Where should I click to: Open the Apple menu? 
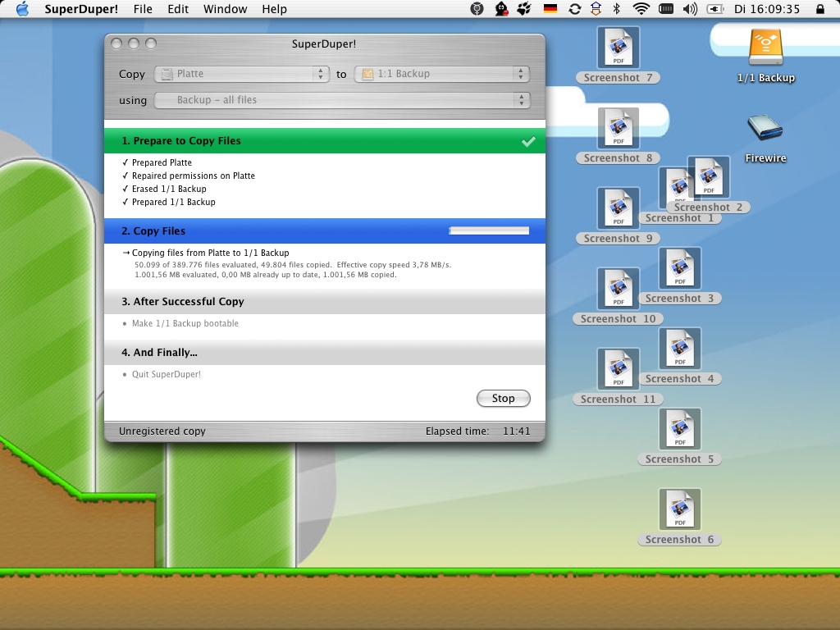(22, 9)
